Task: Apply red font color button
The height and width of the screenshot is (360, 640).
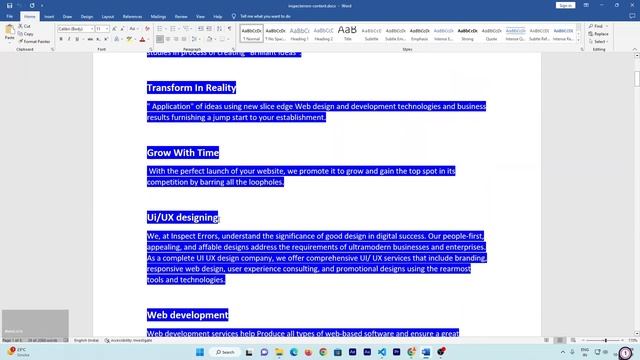Action: [x=142, y=39]
